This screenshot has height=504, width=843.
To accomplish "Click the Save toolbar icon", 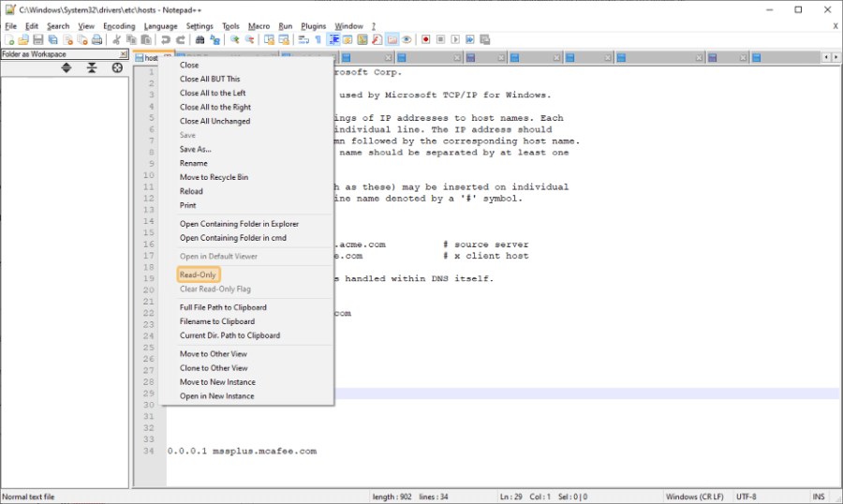I will [37, 39].
